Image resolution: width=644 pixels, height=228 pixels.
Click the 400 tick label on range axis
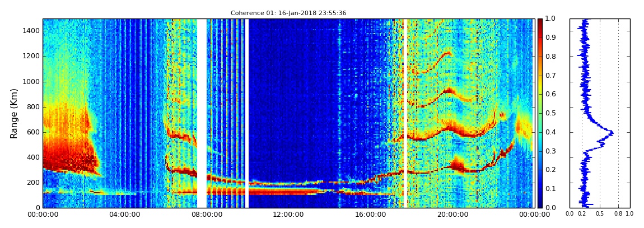(x=33, y=157)
